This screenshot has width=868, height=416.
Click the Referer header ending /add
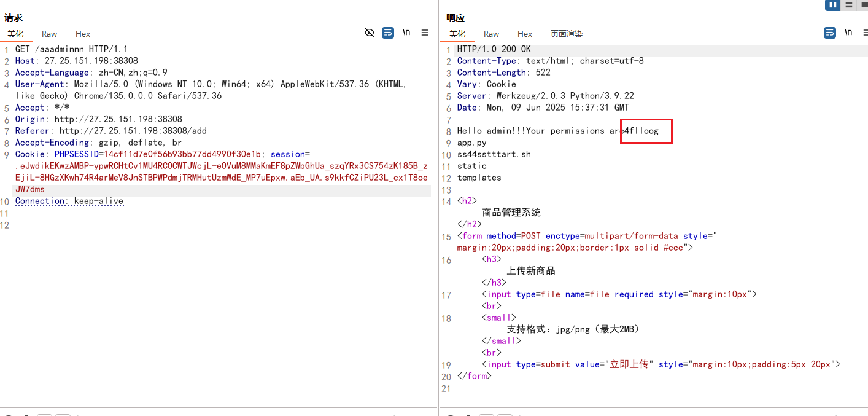111,131
